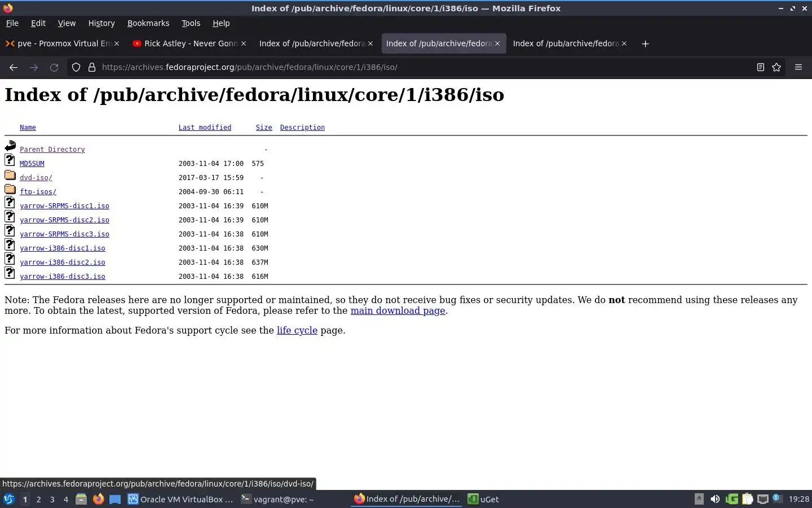This screenshot has width=812, height=508.
Task: Follow the life cycle link
Action: [x=297, y=330]
